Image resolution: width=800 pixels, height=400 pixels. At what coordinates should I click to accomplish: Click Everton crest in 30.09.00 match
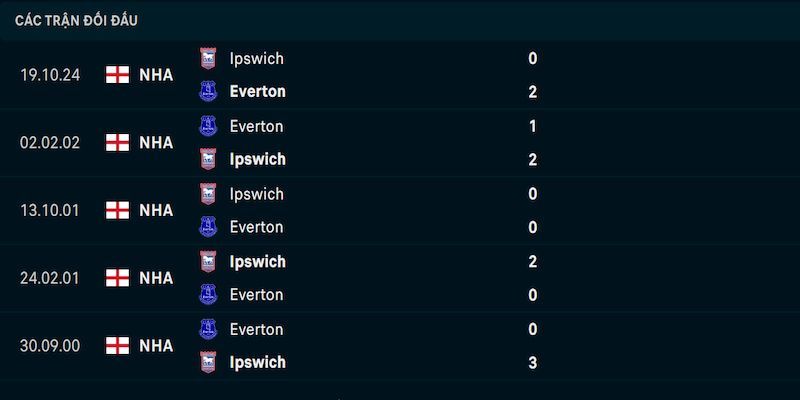point(208,329)
